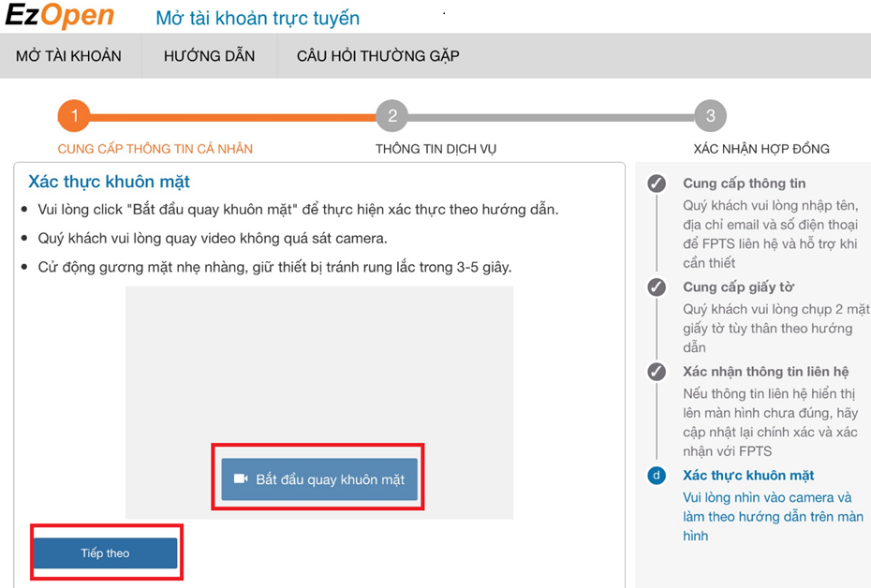Select Cung cấp thông tin sidebar heading
This screenshot has width=871, height=588.
(744, 184)
